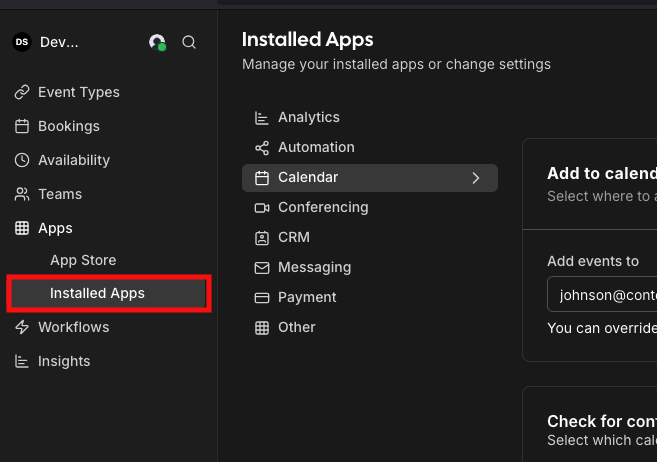Click the Bookings calendar icon
The width and height of the screenshot is (657, 462).
click(22, 126)
